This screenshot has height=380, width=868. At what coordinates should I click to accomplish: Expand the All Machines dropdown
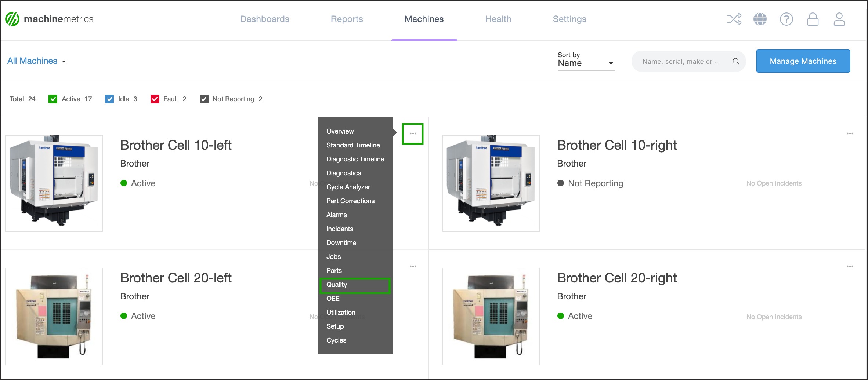(x=37, y=61)
